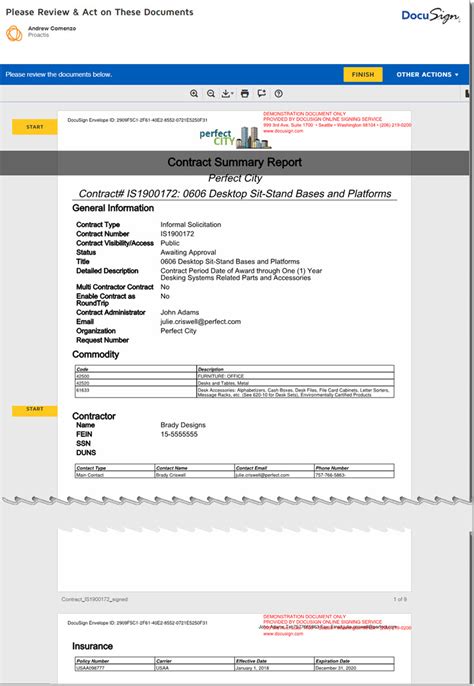Click the perfect CITY logo image

click(x=235, y=137)
